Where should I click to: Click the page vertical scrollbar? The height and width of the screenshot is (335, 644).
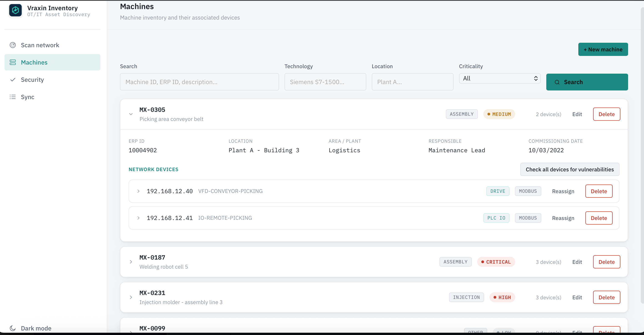pos(642,155)
